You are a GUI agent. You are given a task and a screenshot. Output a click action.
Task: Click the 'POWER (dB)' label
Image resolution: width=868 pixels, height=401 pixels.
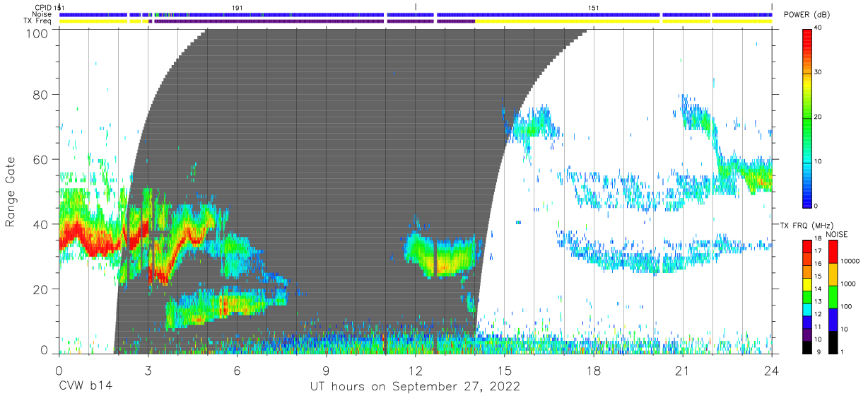click(807, 16)
